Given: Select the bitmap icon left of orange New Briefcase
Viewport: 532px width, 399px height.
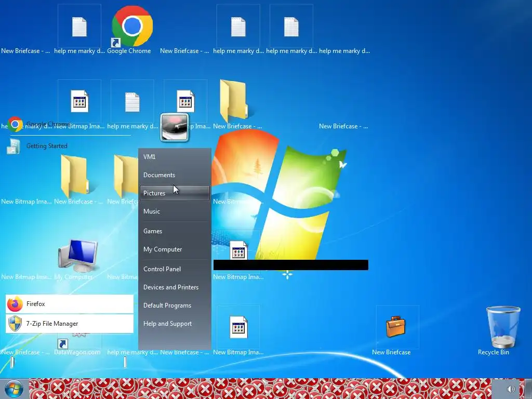Looking at the screenshot, I should click(238, 327).
